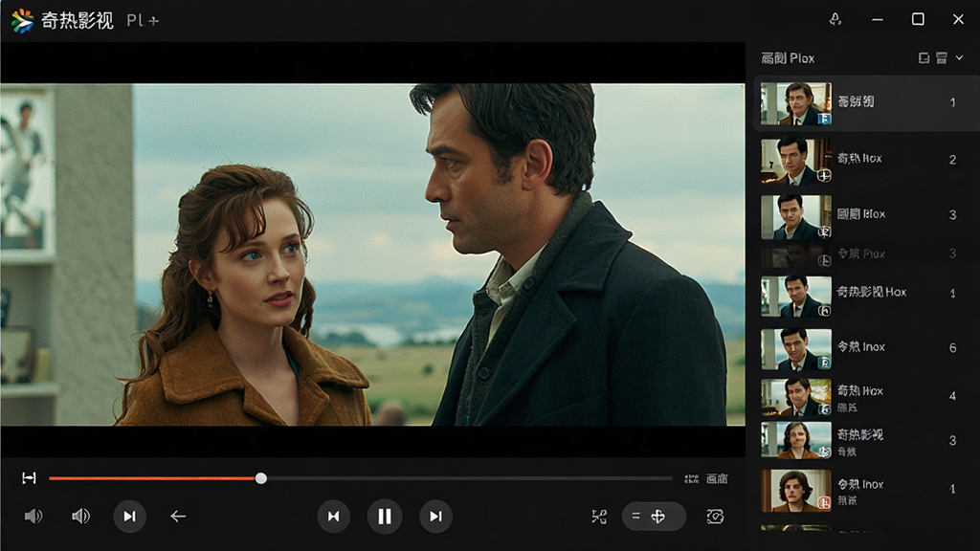Viewport: 980px width, 551px height.
Task: Click the video frame to toggle playback
Action: (x=372, y=254)
